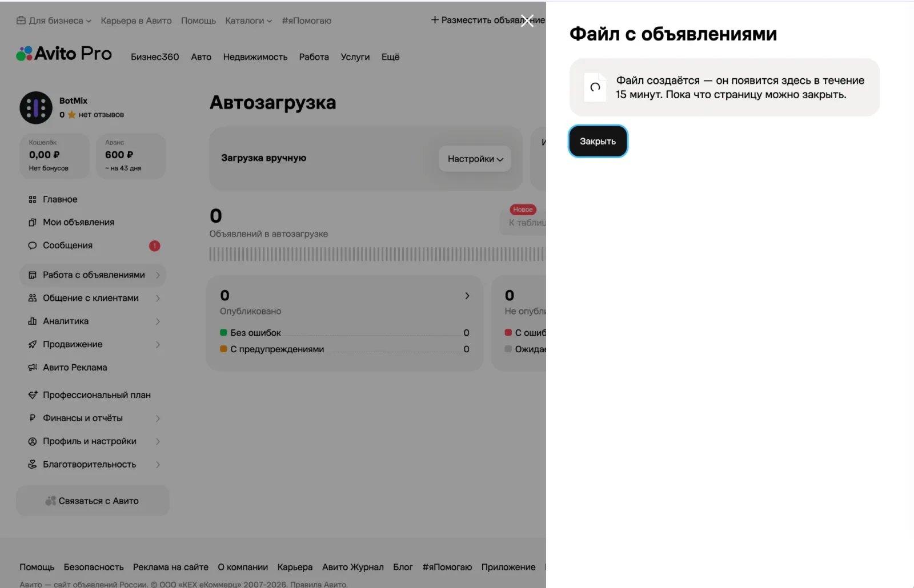The width and height of the screenshot is (914, 588).
Task: Open the Настройки dropdown
Action: click(475, 159)
